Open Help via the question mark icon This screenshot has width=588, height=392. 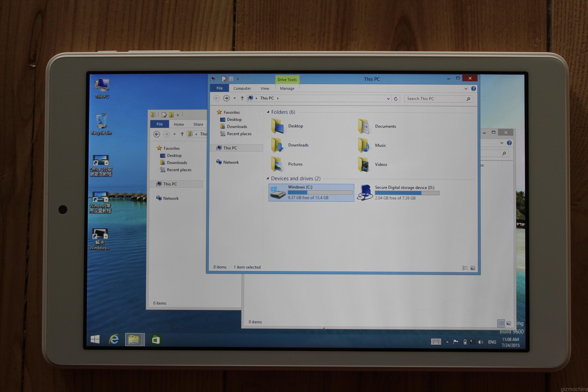pos(473,89)
